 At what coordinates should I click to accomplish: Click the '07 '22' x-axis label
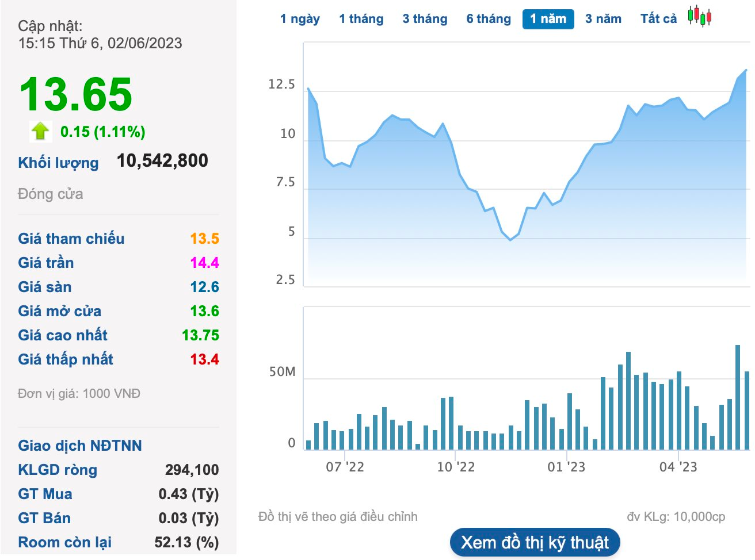pos(345,467)
